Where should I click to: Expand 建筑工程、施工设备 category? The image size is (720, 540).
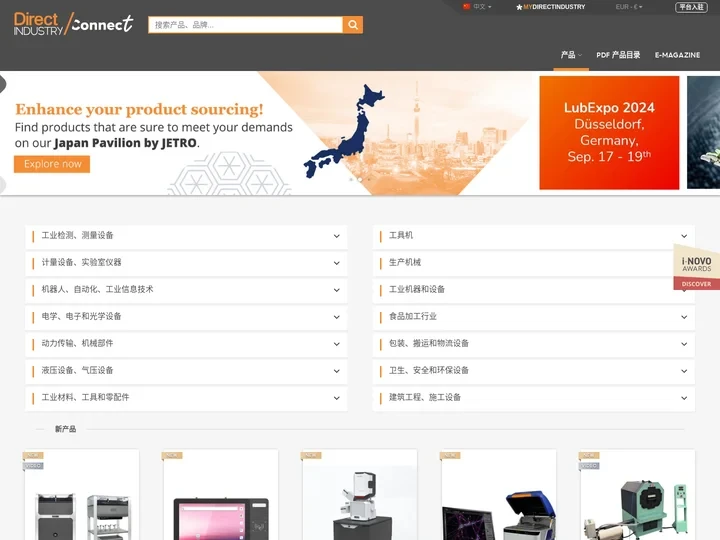coord(534,398)
